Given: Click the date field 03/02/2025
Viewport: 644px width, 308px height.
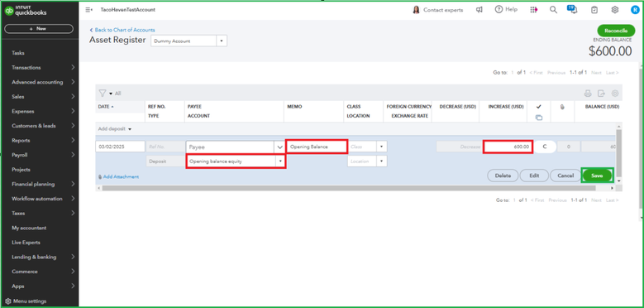Looking at the screenshot, I should [x=120, y=147].
